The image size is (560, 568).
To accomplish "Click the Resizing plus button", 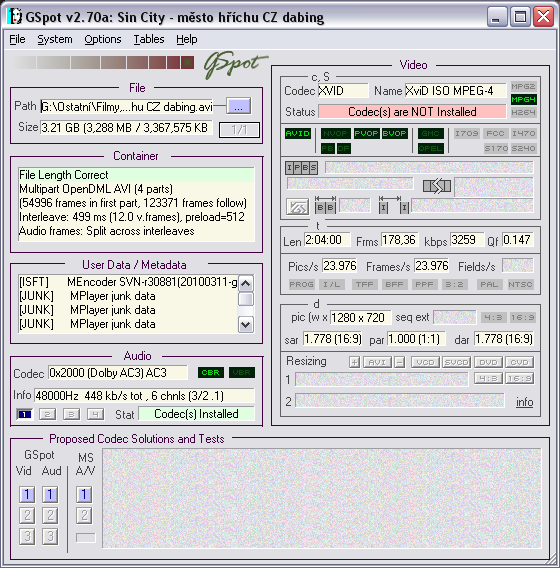I will pos(355,362).
